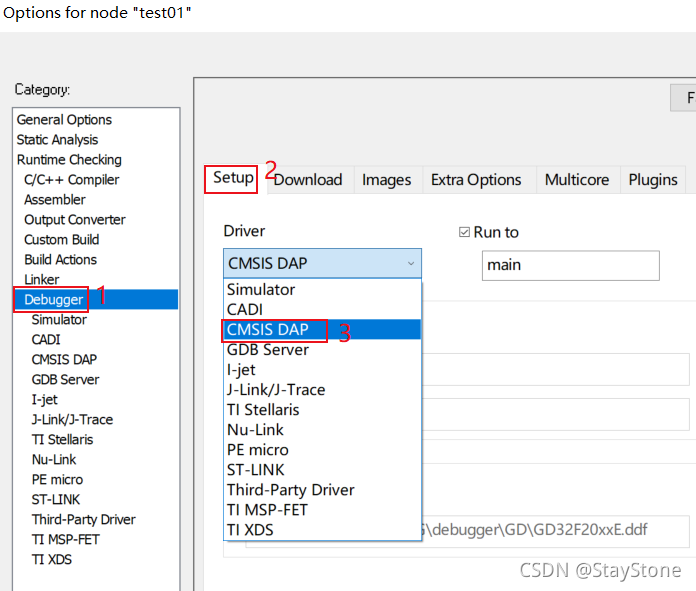This screenshot has height=591, width=696.
Task: Select Simulator under Debugger in the Category list
Action: tap(59, 320)
